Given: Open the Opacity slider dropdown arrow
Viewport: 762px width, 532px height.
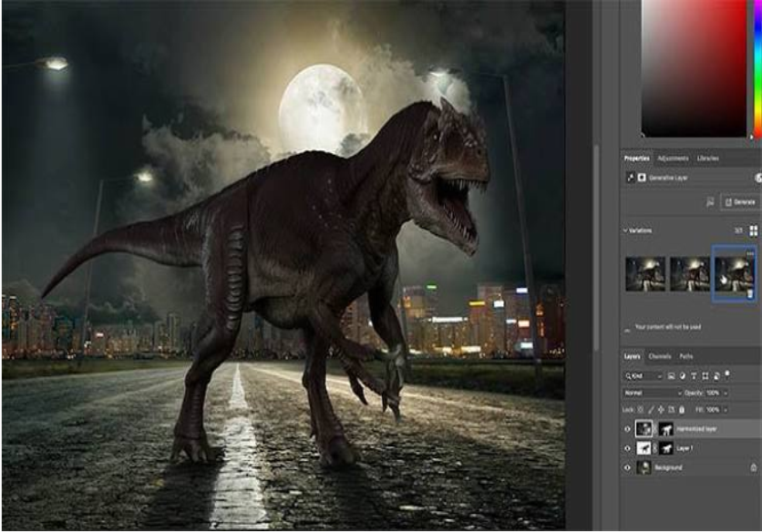Looking at the screenshot, I should [726, 393].
